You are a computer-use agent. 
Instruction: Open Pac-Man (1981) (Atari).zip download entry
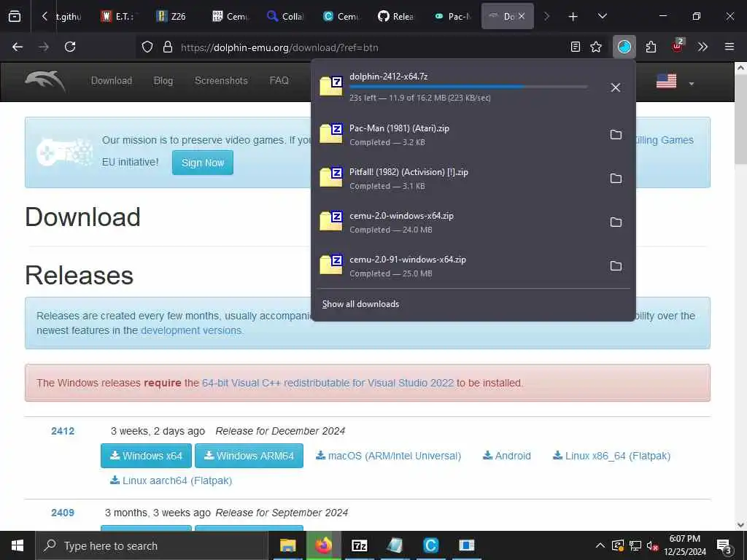[x=457, y=135]
